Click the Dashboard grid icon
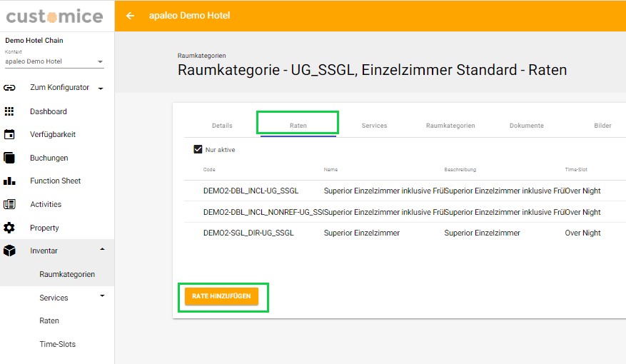 (x=9, y=111)
